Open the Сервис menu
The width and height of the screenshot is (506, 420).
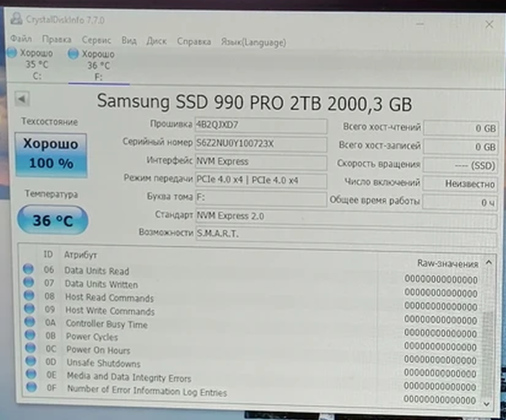click(x=96, y=40)
